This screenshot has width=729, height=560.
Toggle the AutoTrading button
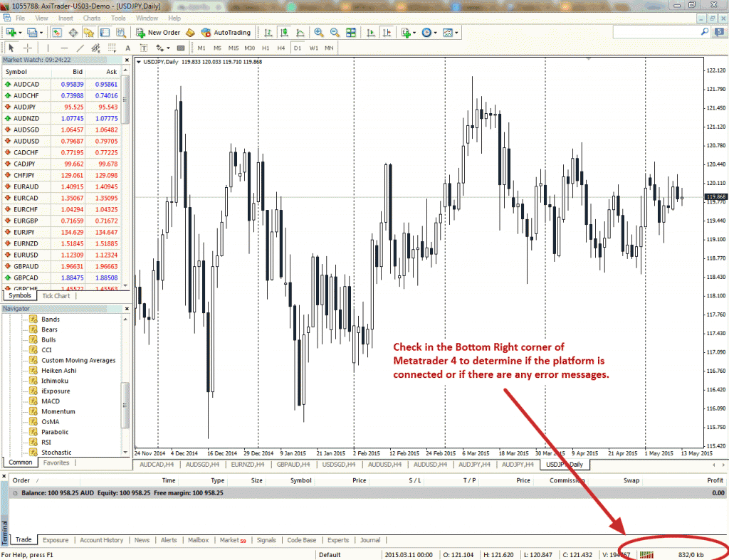[x=226, y=33]
